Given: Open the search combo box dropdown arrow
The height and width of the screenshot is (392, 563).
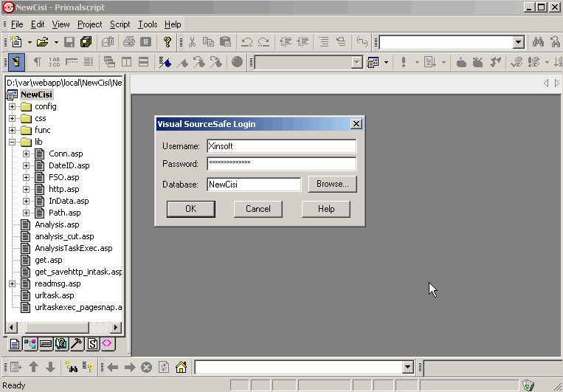Looking at the screenshot, I should click(x=518, y=42).
